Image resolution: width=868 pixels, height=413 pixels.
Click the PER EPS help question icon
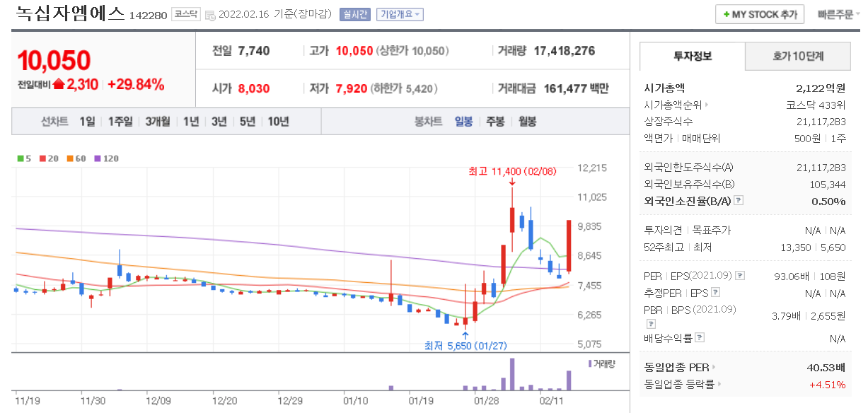pyautogui.click(x=740, y=276)
